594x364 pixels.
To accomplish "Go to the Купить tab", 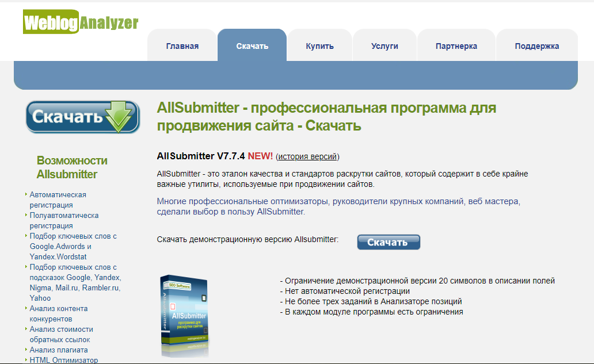I will coord(319,46).
